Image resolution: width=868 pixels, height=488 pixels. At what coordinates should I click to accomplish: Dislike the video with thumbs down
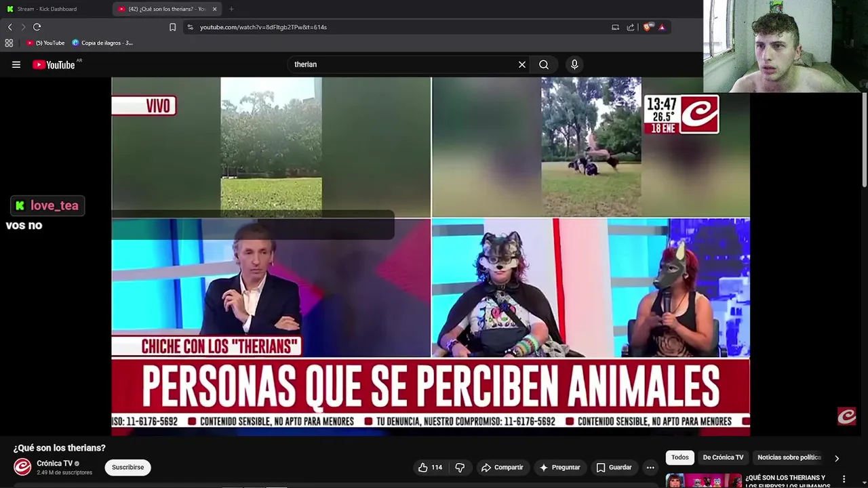click(x=460, y=468)
